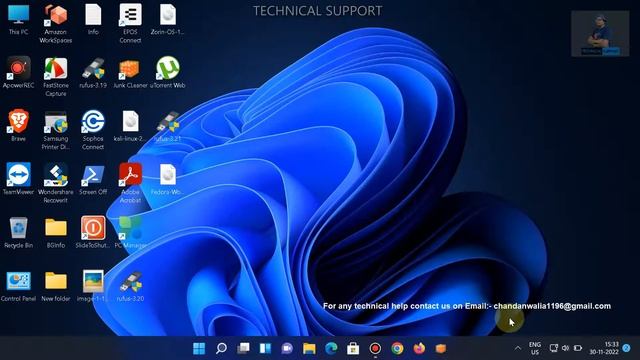
Task: Open the clock and date 30-11-2022
Action: pos(604,348)
